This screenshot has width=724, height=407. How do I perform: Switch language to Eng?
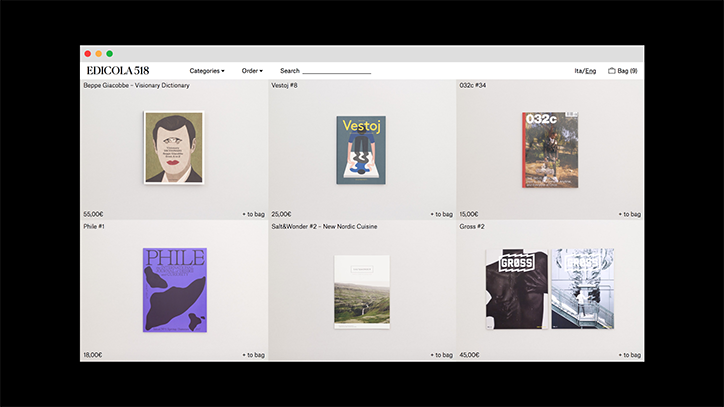coord(591,71)
